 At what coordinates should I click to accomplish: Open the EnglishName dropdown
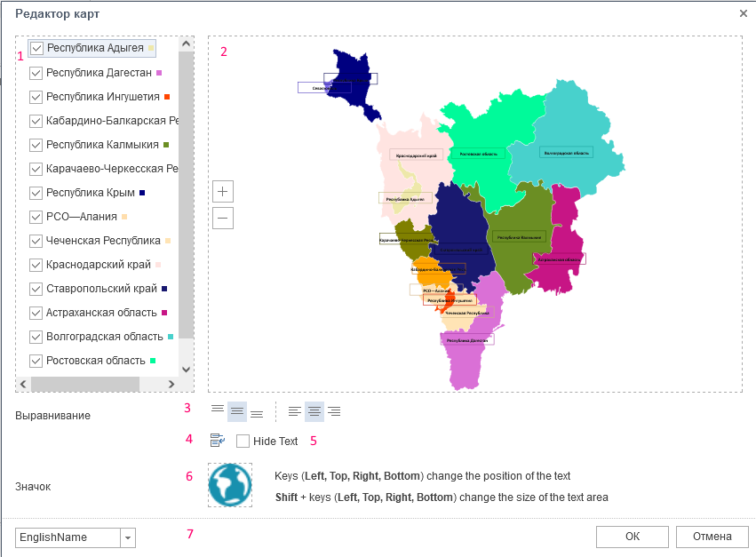pos(129,537)
